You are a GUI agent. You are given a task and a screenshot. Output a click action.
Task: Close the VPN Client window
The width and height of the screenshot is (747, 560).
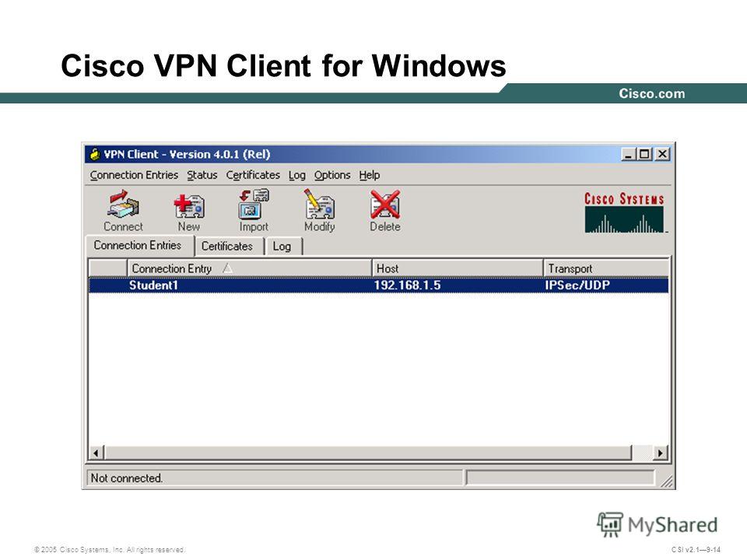[x=662, y=154]
